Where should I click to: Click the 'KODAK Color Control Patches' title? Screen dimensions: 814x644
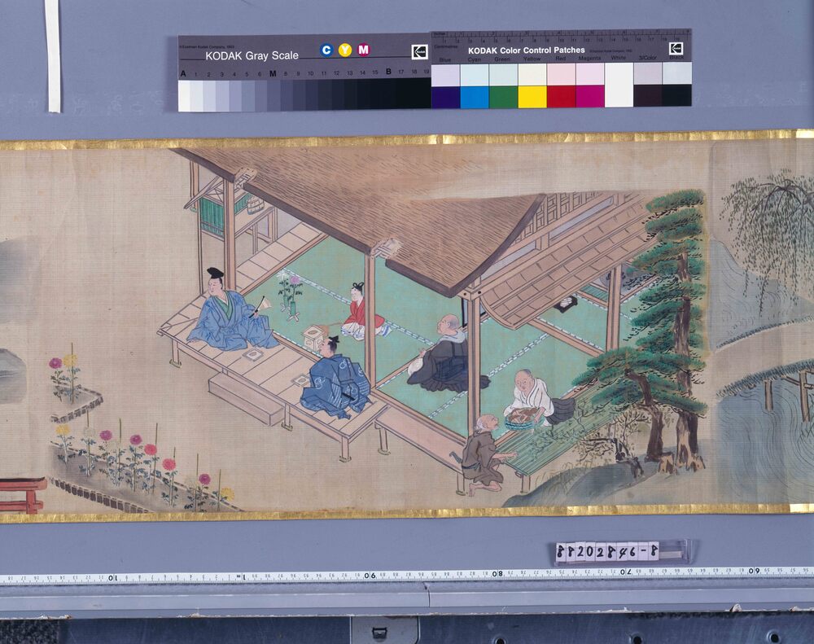click(x=527, y=50)
